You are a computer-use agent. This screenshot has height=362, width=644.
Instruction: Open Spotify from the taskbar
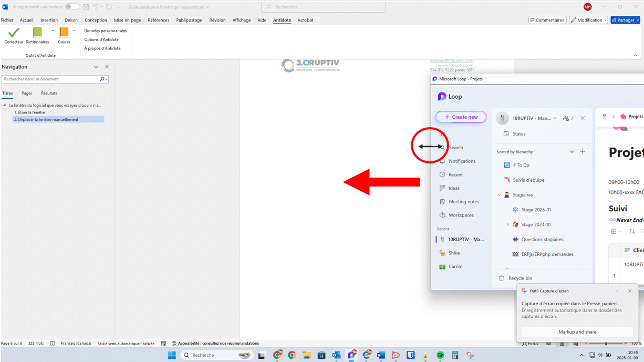440,355
